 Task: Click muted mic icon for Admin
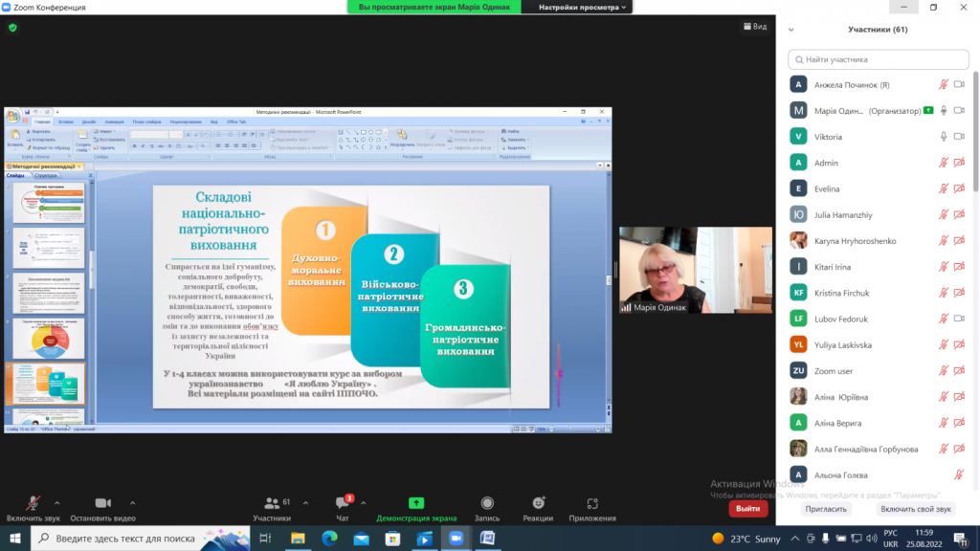pyautogui.click(x=944, y=163)
